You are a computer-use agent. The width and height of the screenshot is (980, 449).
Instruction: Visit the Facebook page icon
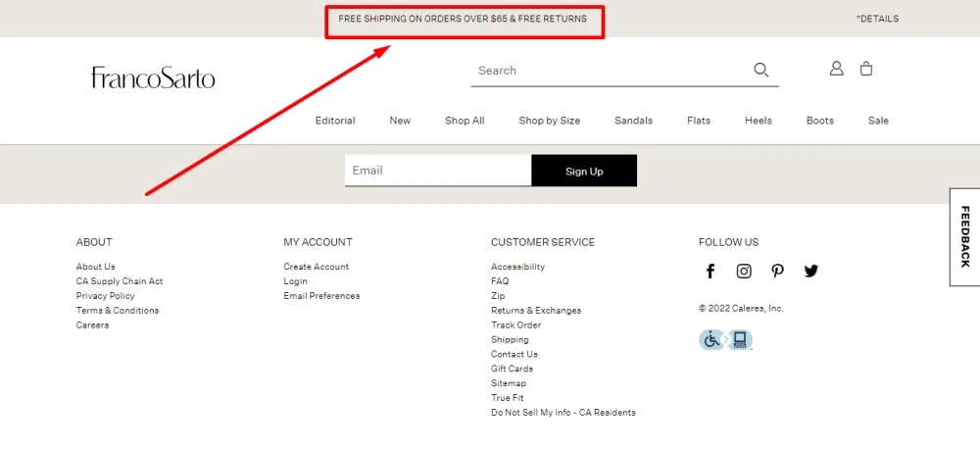[x=710, y=271]
